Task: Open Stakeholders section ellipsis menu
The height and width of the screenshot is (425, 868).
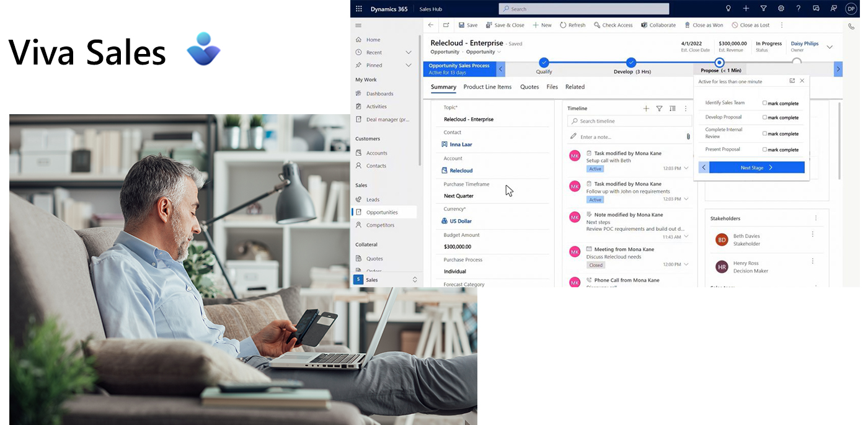Action: tap(816, 218)
